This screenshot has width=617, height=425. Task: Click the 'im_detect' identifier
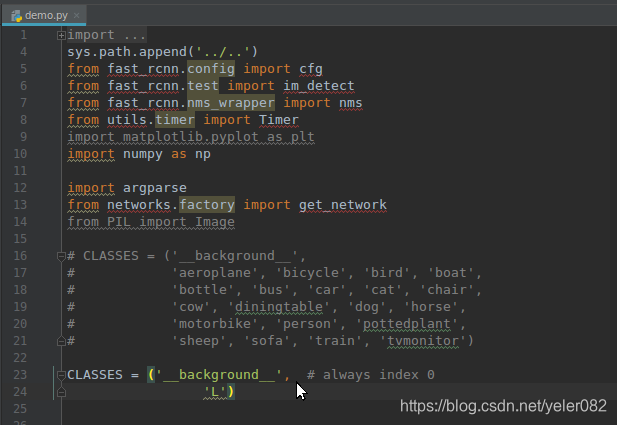coord(318,86)
